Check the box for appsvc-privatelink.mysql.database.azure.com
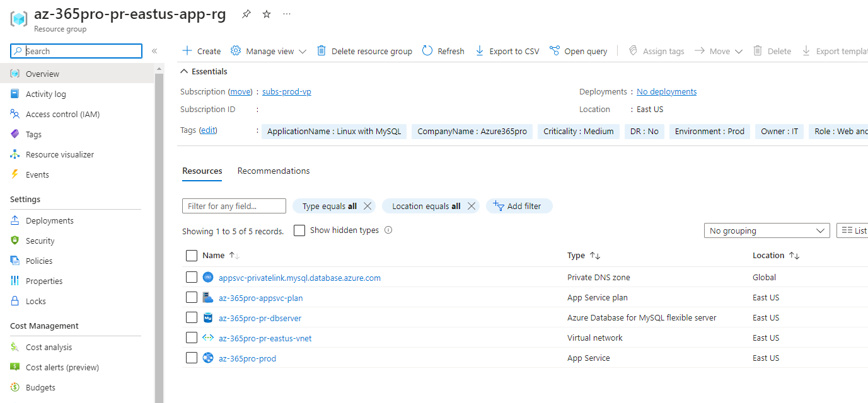This screenshot has width=868, height=403. 192,278
